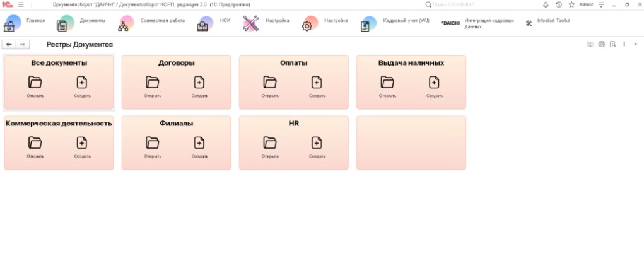This screenshot has height=254, width=644.
Task: Click the save diskette icon
Action: point(590,44)
